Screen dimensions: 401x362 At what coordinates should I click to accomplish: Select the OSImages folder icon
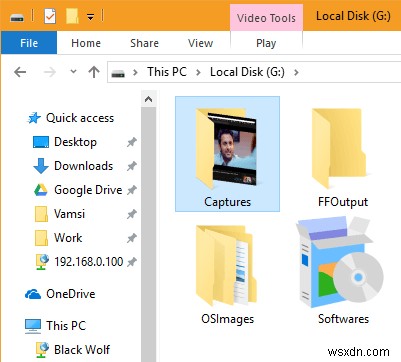pos(227,266)
